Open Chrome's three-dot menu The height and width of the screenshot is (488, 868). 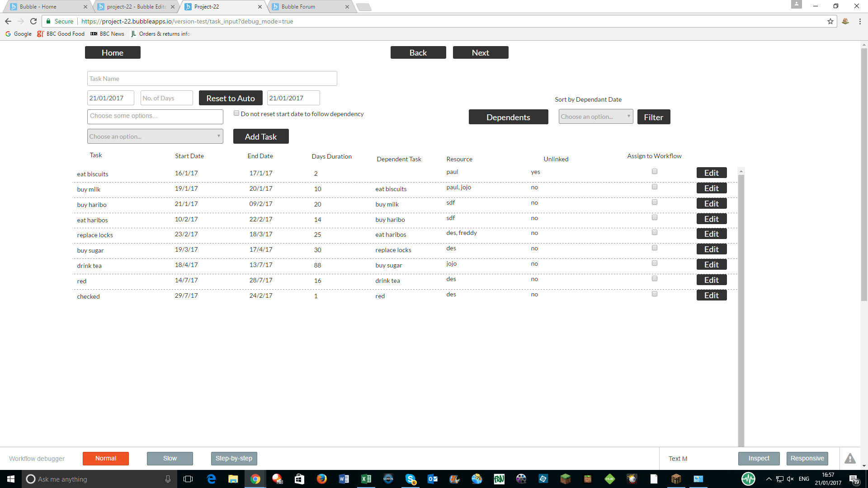click(860, 21)
